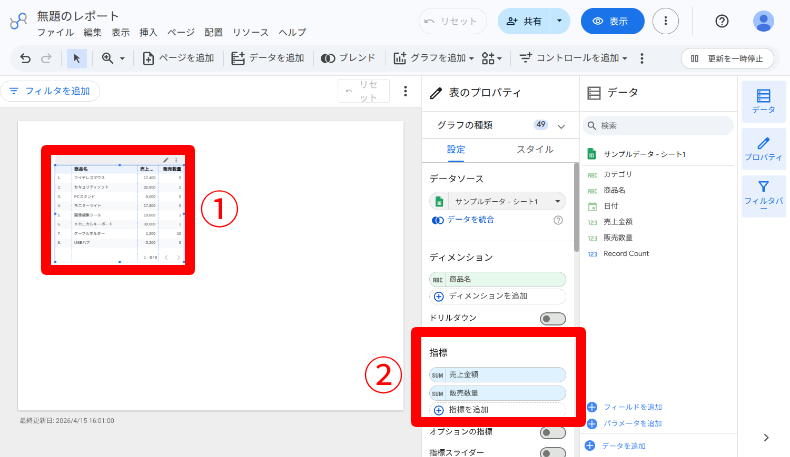Screen dimensions: 790x457
Task: Click the canvas filter bar リセット button
Action: (x=363, y=91)
